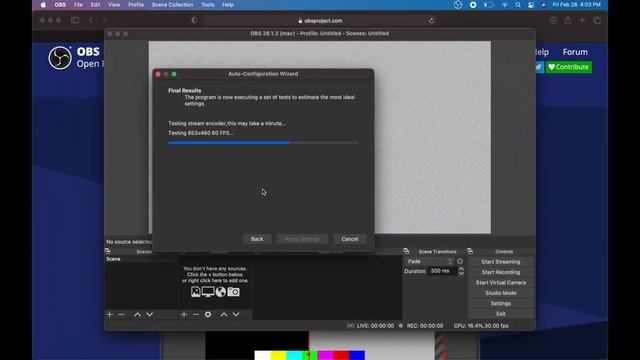Click the menu bar date and time
Image resolution: width=640 pixels, height=360 pixels.
click(x=576, y=5)
